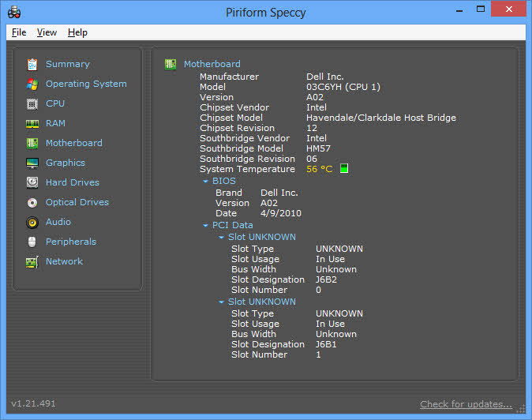Click the Summary clipboard icon
532x420 pixels.
click(x=32, y=64)
